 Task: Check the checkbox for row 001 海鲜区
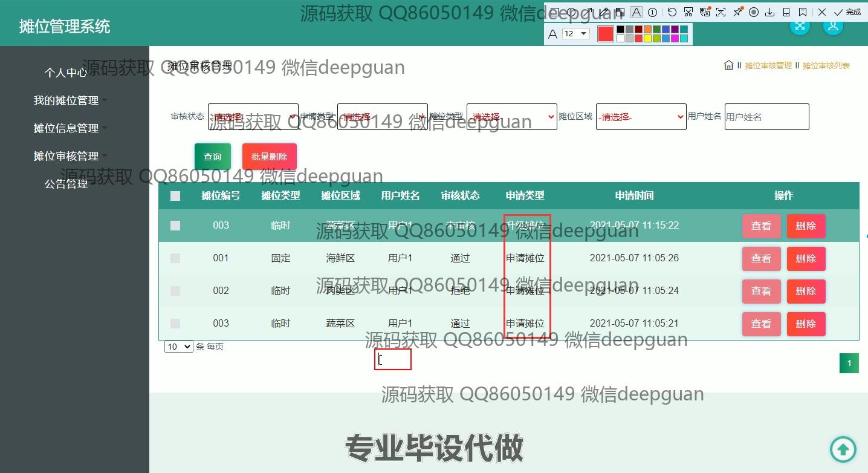[x=175, y=258]
